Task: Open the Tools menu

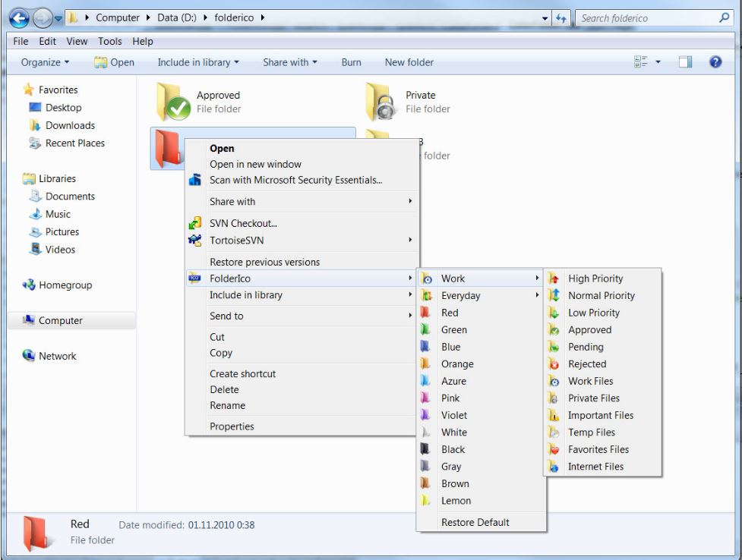Action: (x=109, y=40)
